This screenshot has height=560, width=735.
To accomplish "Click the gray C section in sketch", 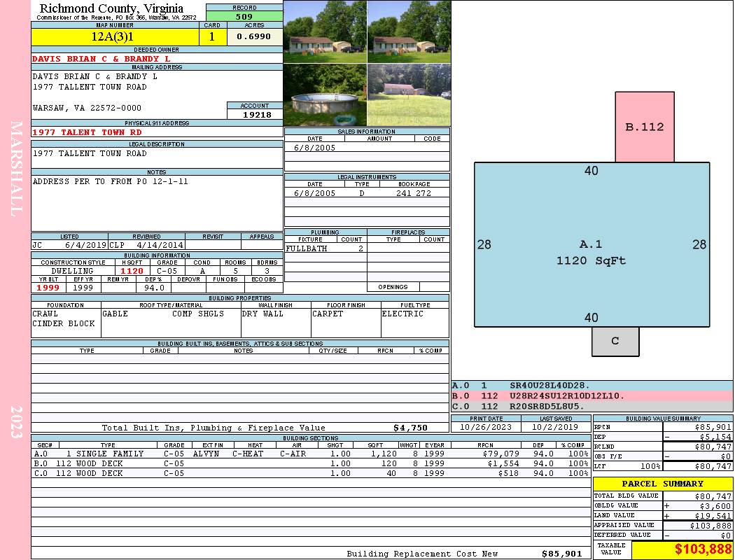I will [615, 341].
